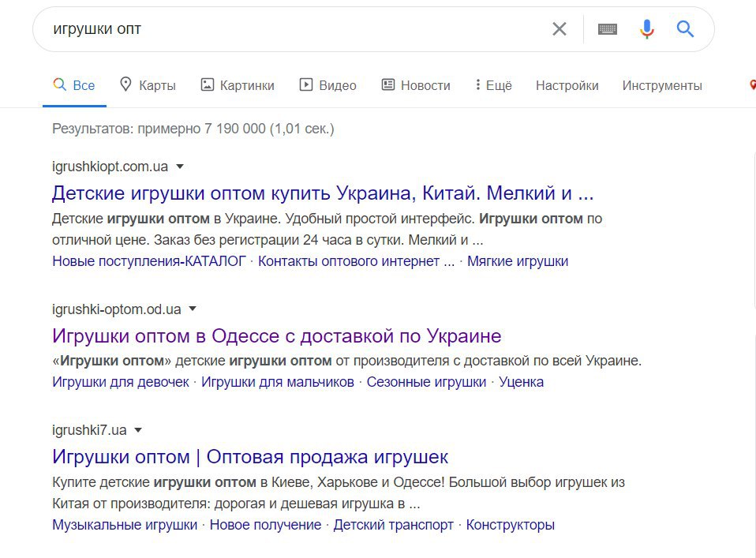Open sitelink 'Игрушки для мальчиков'
This screenshot has height=558, width=756.
278,382
